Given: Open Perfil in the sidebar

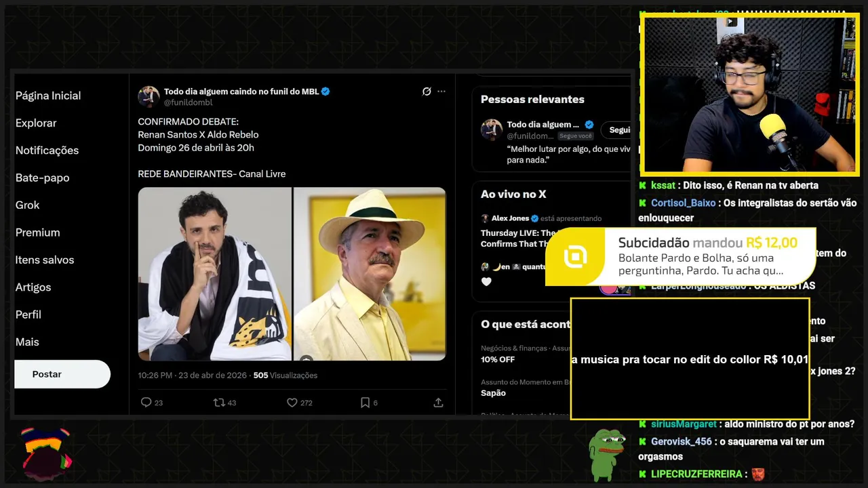Looking at the screenshot, I should (x=28, y=314).
